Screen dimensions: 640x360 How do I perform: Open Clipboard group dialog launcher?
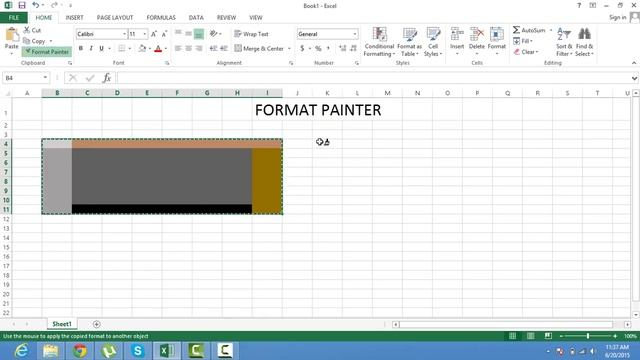[70, 63]
